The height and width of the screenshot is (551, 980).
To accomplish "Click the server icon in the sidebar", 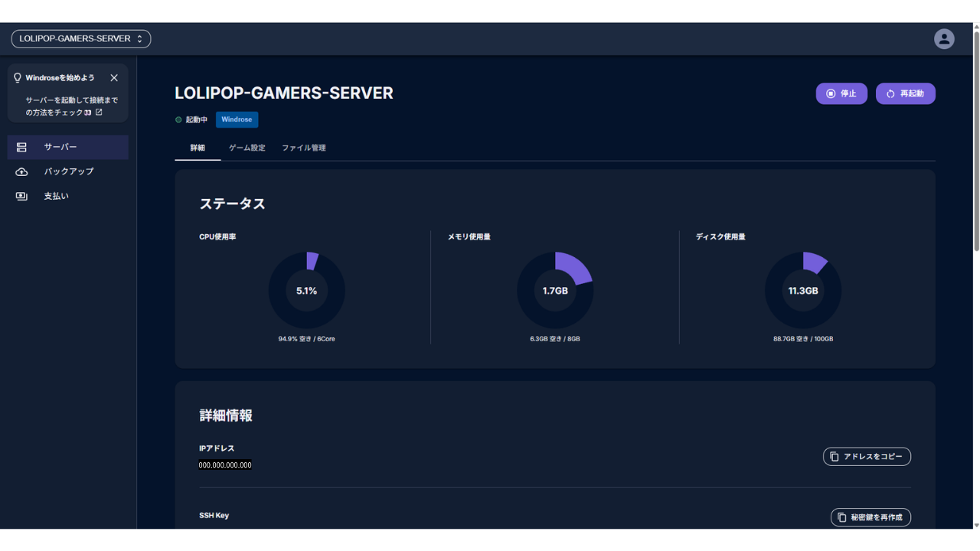I will click(21, 147).
